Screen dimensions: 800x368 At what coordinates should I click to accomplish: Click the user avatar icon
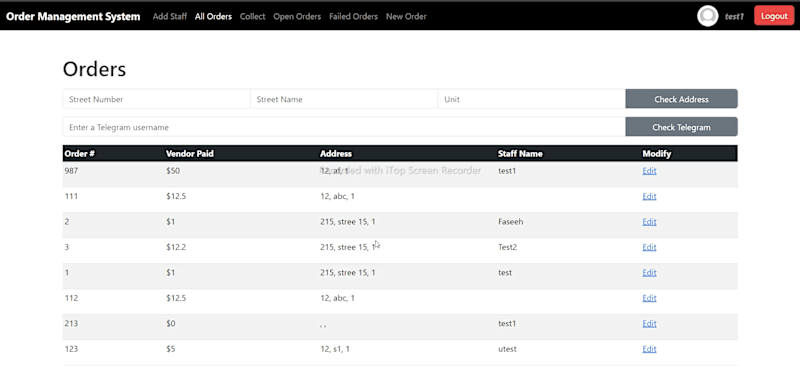708,16
